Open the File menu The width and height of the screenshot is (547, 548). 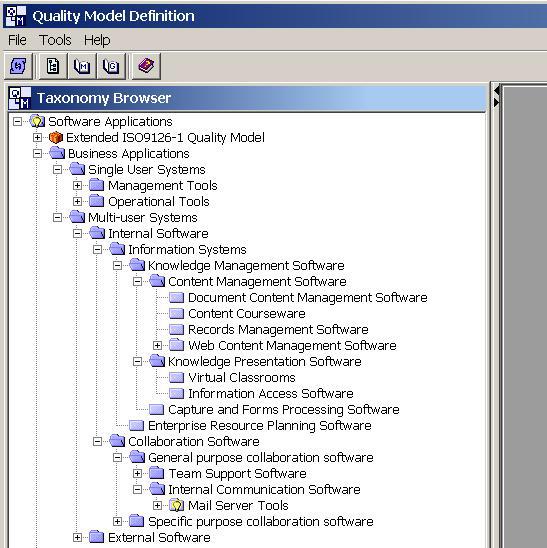pyautogui.click(x=17, y=40)
